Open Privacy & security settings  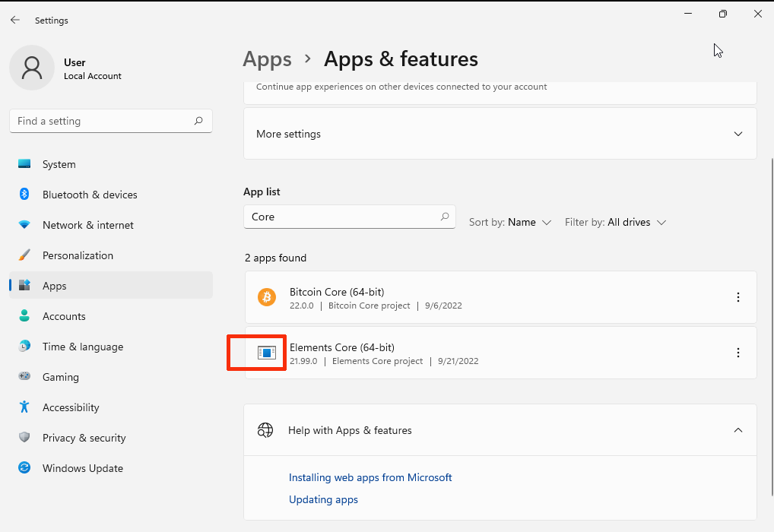point(83,438)
